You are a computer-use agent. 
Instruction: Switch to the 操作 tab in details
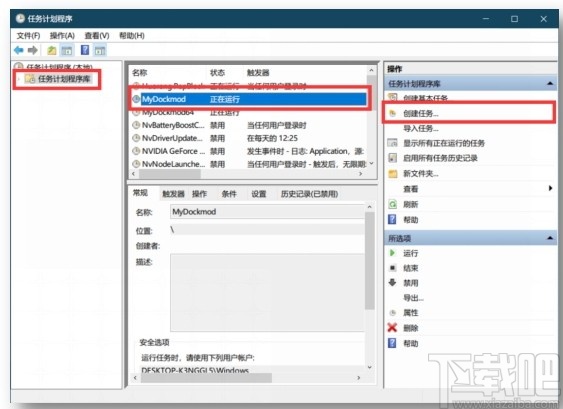tap(199, 194)
